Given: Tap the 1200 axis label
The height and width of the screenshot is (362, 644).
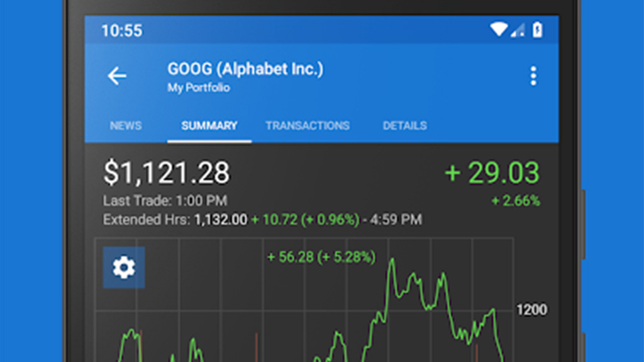Looking at the screenshot, I should 531,310.
